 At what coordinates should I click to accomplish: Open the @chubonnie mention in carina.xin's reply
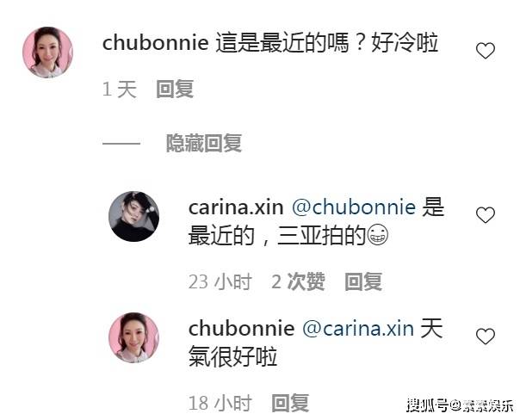coord(354,207)
